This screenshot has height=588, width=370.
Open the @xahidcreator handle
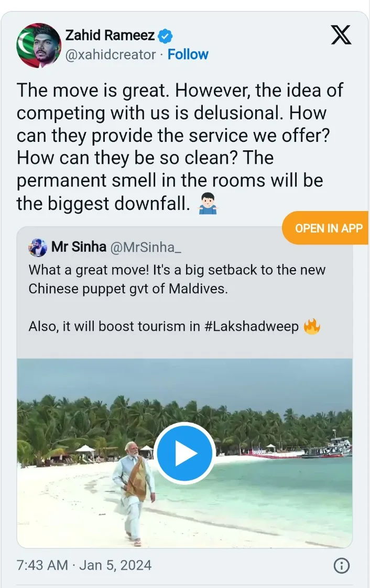(111, 55)
